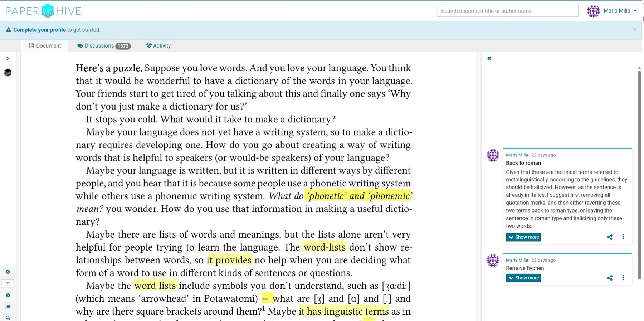
Task: Go to next page arrow
Action: (x=8, y=295)
